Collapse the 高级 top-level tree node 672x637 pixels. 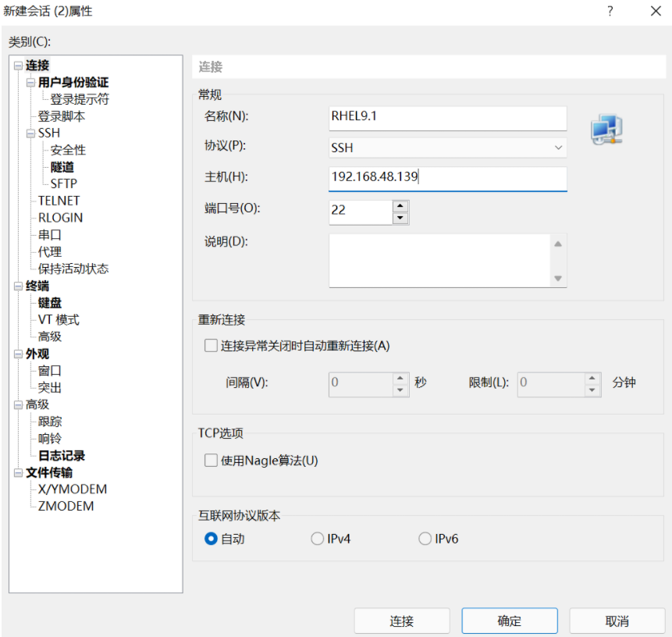pyautogui.click(x=18, y=404)
